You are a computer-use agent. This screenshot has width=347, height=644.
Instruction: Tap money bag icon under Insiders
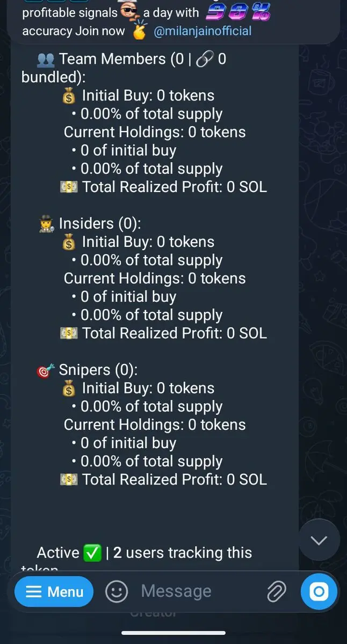(x=69, y=242)
